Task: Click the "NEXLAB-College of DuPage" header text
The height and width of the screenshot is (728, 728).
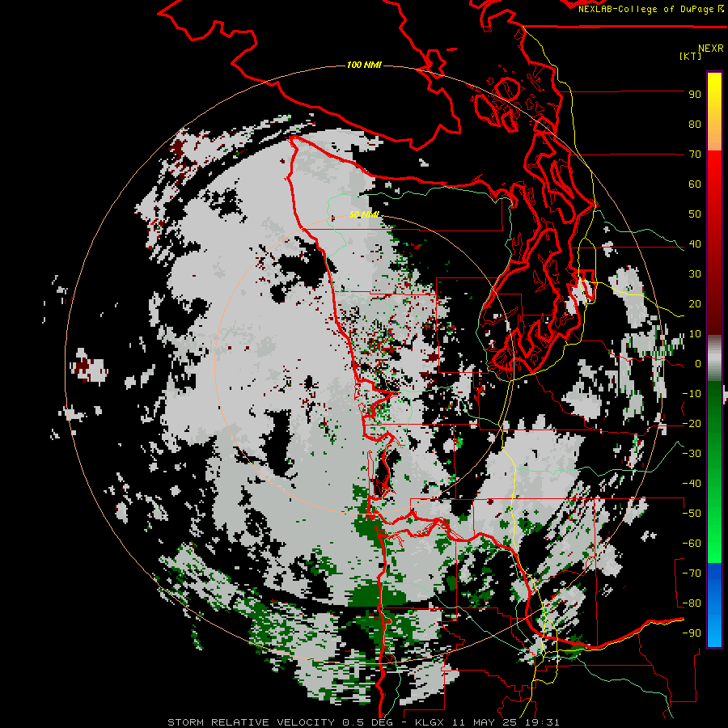Action: coord(646,9)
